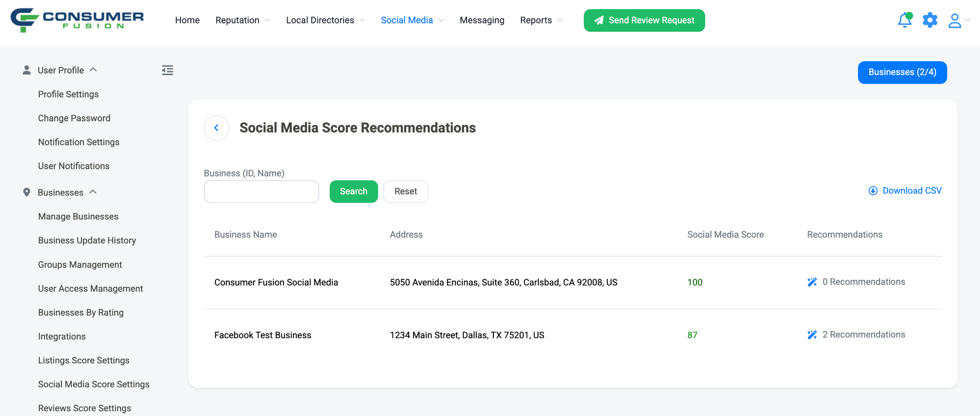Image resolution: width=980 pixels, height=416 pixels.
Task: Collapse the sidebar with the menu-fold icon
Action: [167, 70]
